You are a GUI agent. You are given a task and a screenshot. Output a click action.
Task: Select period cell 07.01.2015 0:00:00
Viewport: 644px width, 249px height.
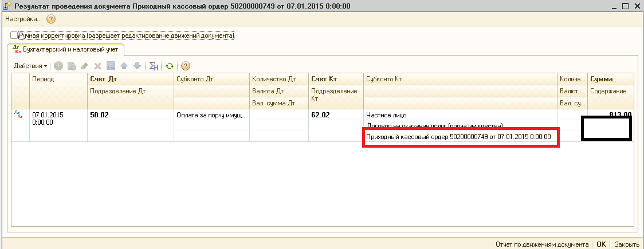coord(58,125)
